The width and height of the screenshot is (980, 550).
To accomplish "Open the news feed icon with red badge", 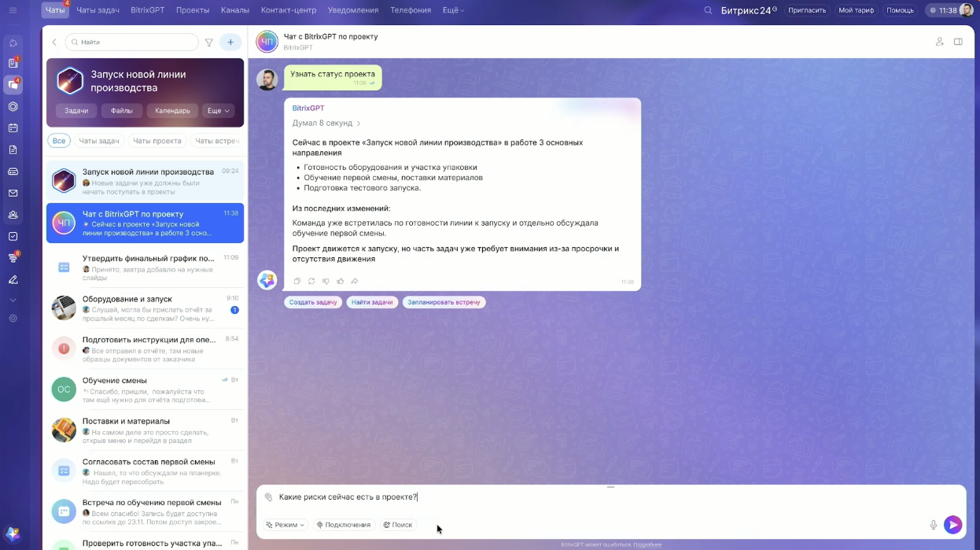I will click(13, 63).
